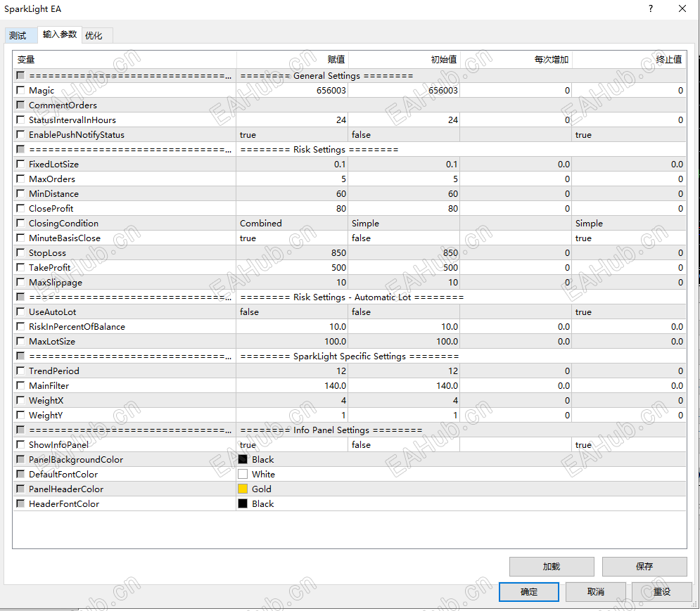
Task: Select the HeaderFontColor Black swatch
Action: point(243,503)
